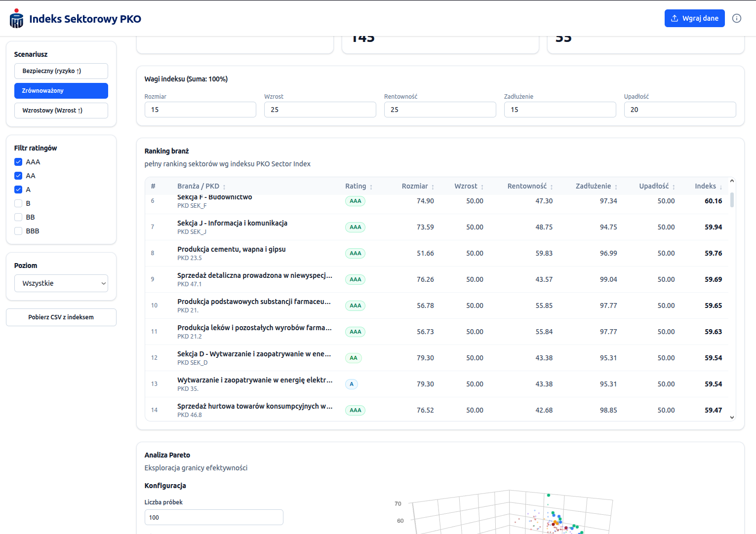This screenshot has height=534, width=756.
Task: Sort by Indeks column sort icon
Action: click(x=720, y=187)
